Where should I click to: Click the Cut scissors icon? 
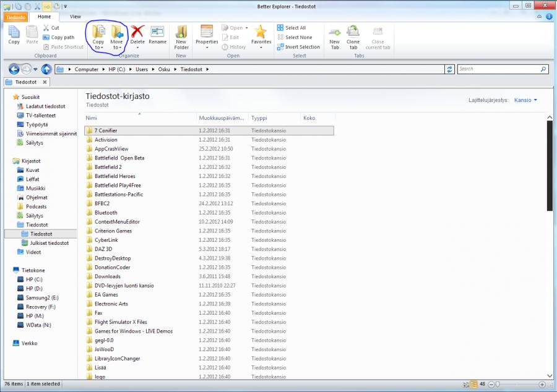tap(46, 28)
